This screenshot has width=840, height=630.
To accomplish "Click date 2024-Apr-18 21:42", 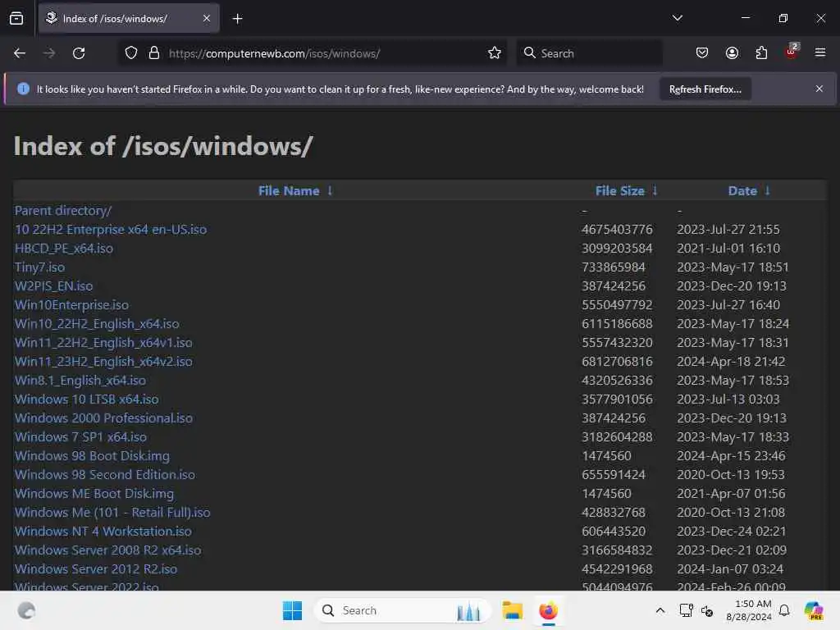I will point(731,361).
